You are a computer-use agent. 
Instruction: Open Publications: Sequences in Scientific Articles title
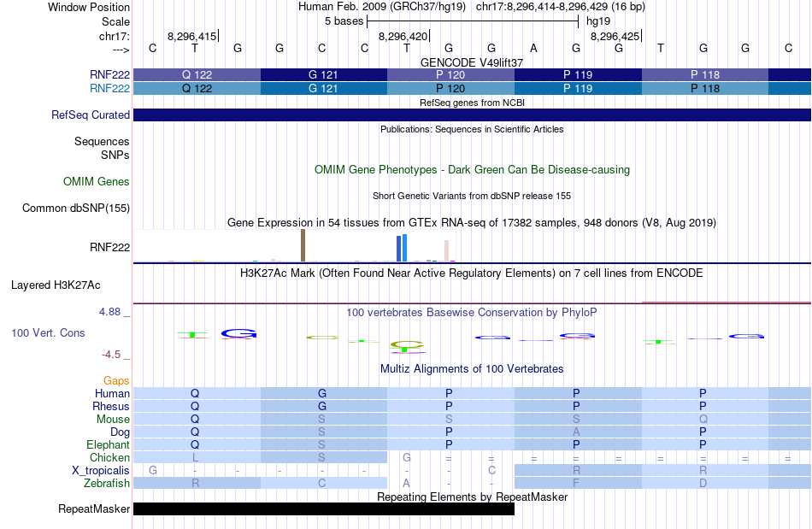(472, 129)
